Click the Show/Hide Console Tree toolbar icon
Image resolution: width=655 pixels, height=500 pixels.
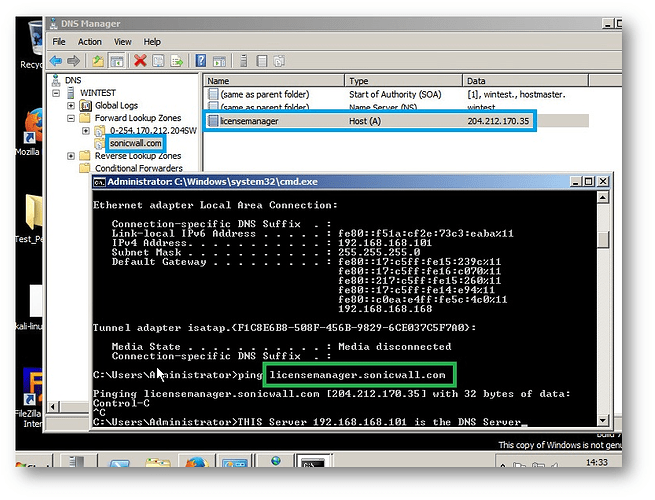(118, 61)
